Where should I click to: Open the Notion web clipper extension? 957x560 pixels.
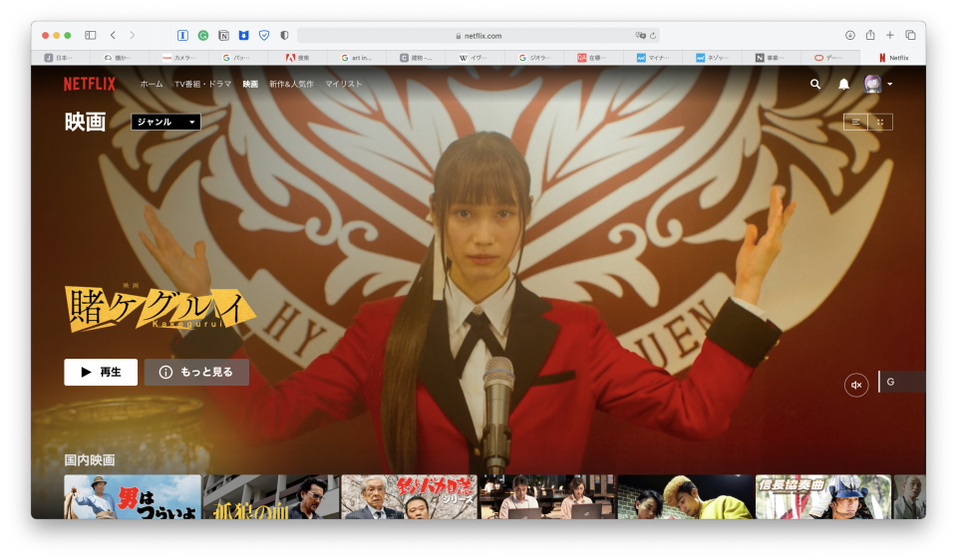point(223,36)
